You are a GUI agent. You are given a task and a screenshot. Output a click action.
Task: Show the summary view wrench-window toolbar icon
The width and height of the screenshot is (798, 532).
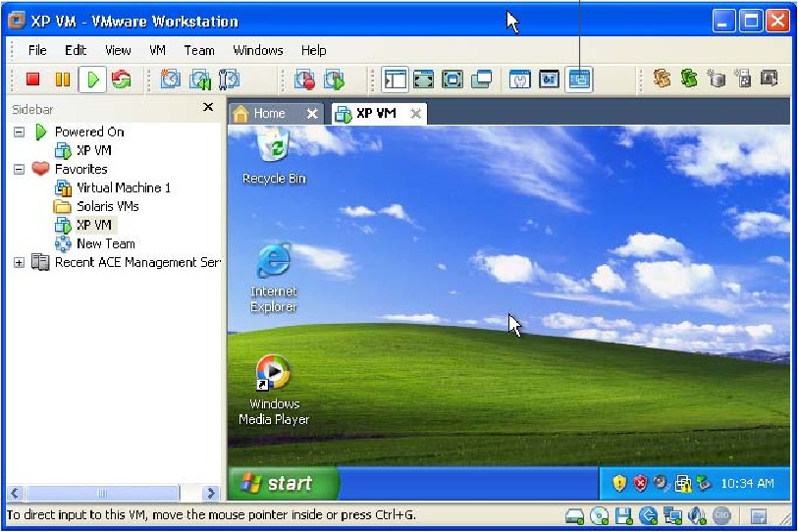519,80
